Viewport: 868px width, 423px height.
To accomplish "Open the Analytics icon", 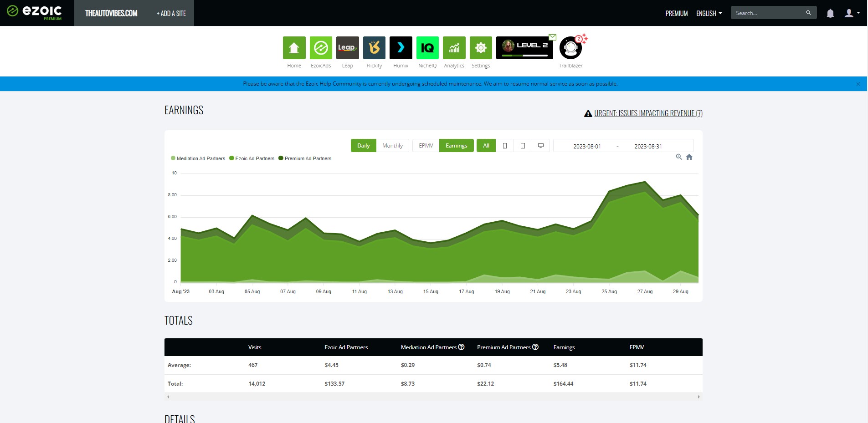I will [x=454, y=48].
